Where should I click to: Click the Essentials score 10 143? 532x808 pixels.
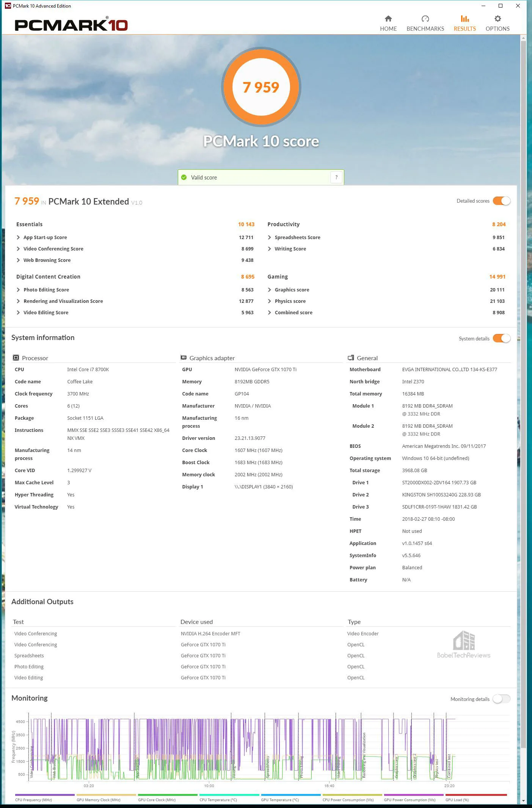[246, 224]
